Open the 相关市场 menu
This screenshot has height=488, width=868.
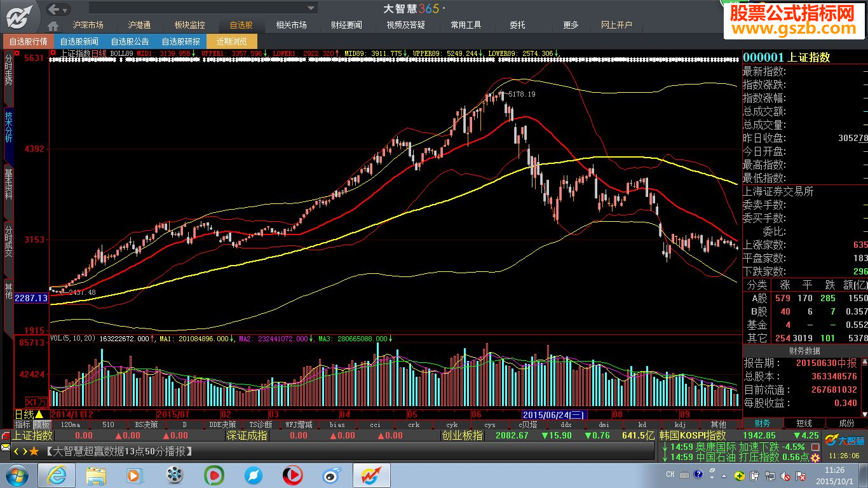click(x=292, y=25)
